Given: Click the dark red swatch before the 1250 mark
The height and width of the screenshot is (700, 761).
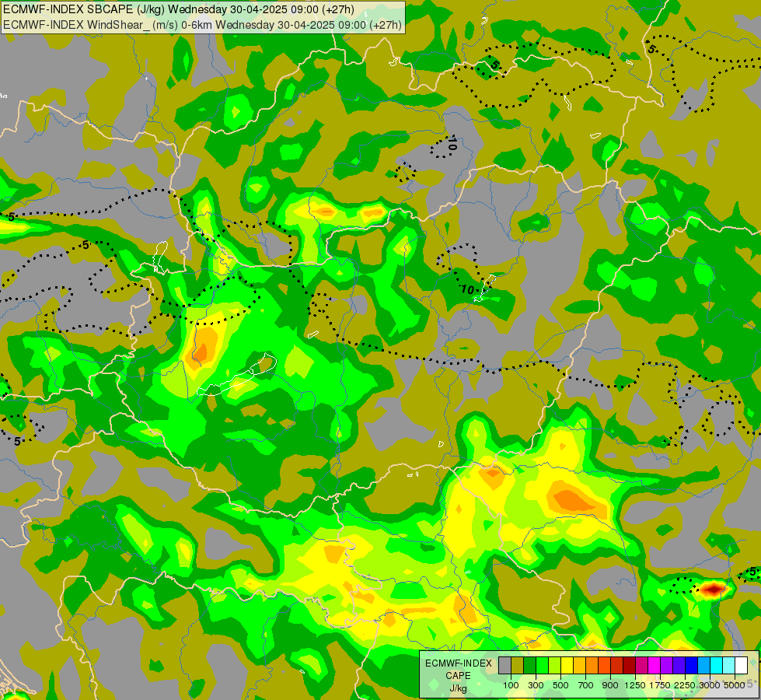Looking at the screenshot, I should click(629, 665).
